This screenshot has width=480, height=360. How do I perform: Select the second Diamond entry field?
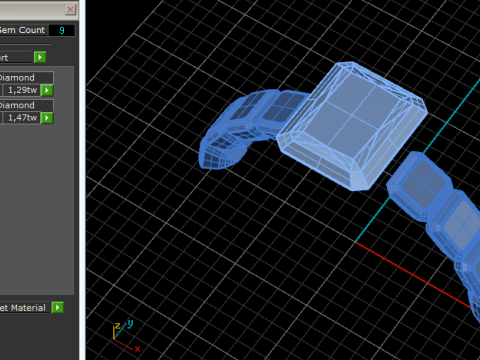pyautogui.click(x=26, y=105)
